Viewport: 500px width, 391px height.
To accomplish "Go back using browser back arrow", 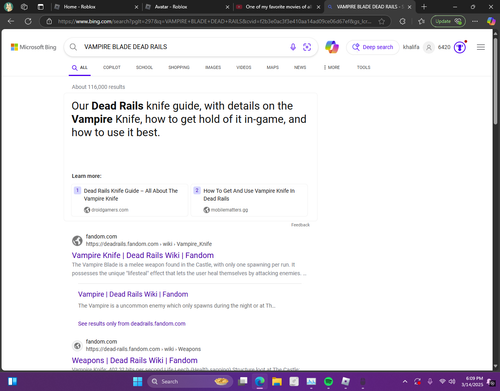I will [11, 21].
